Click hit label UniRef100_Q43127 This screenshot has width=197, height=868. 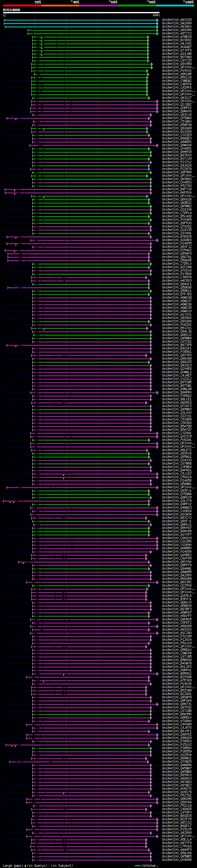[177, 98]
